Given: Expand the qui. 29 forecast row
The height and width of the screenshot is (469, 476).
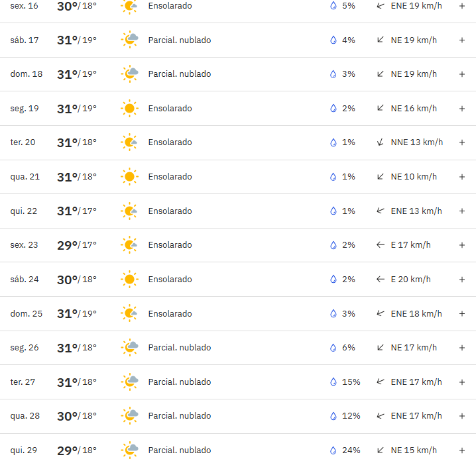Looking at the screenshot, I should pyautogui.click(x=461, y=450).
